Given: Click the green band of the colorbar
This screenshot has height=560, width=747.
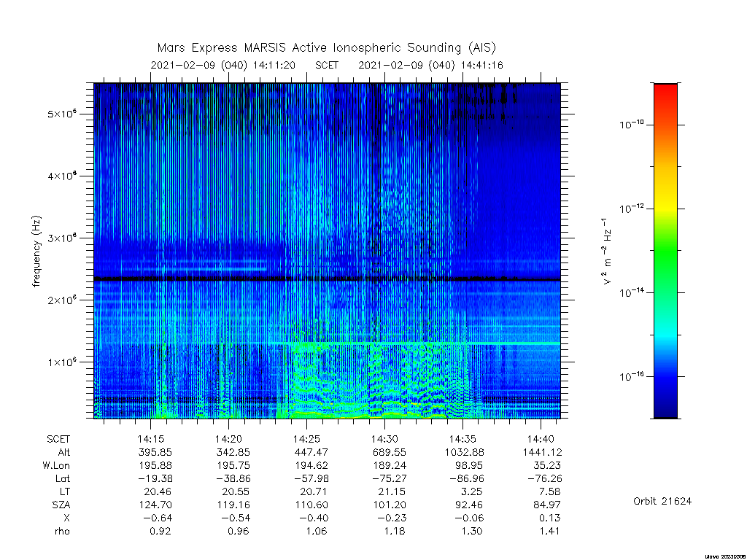Looking at the screenshot, I should tap(665, 252).
